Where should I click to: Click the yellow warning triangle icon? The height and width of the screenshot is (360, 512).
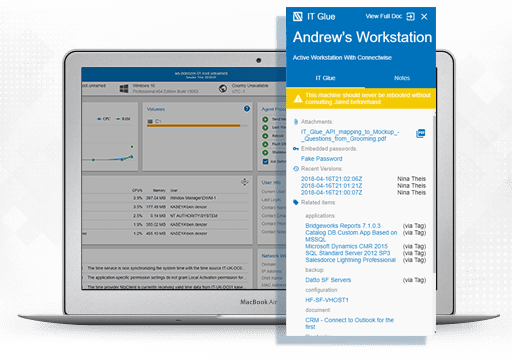click(x=298, y=99)
